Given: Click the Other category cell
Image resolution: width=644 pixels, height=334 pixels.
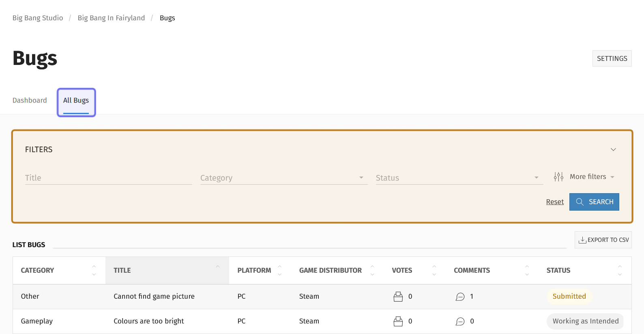Looking at the screenshot, I should pos(30,296).
